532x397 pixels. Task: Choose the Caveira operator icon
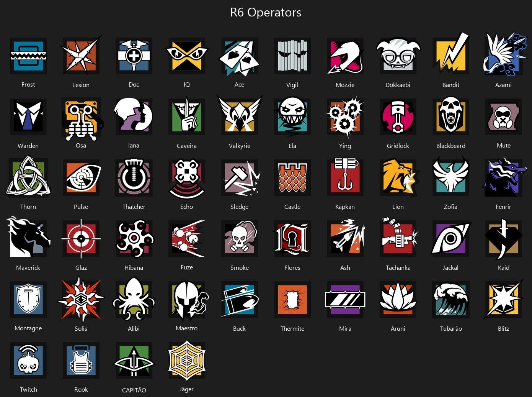point(187,116)
